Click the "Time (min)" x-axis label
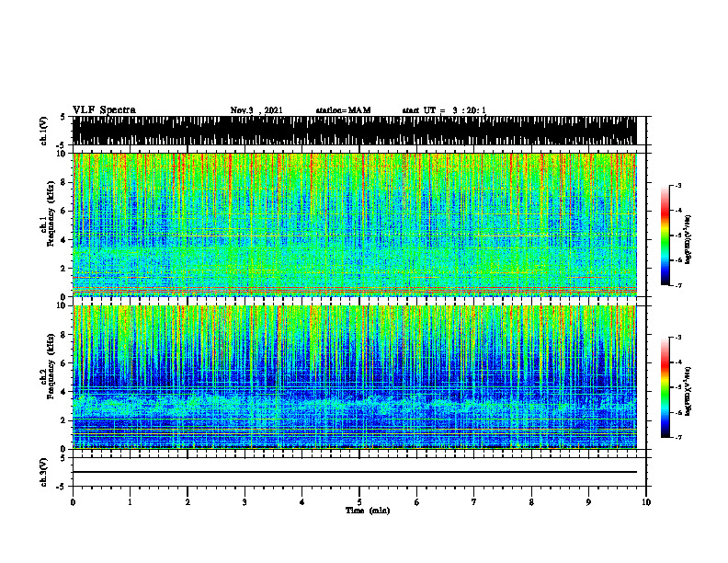 pyautogui.click(x=368, y=511)
